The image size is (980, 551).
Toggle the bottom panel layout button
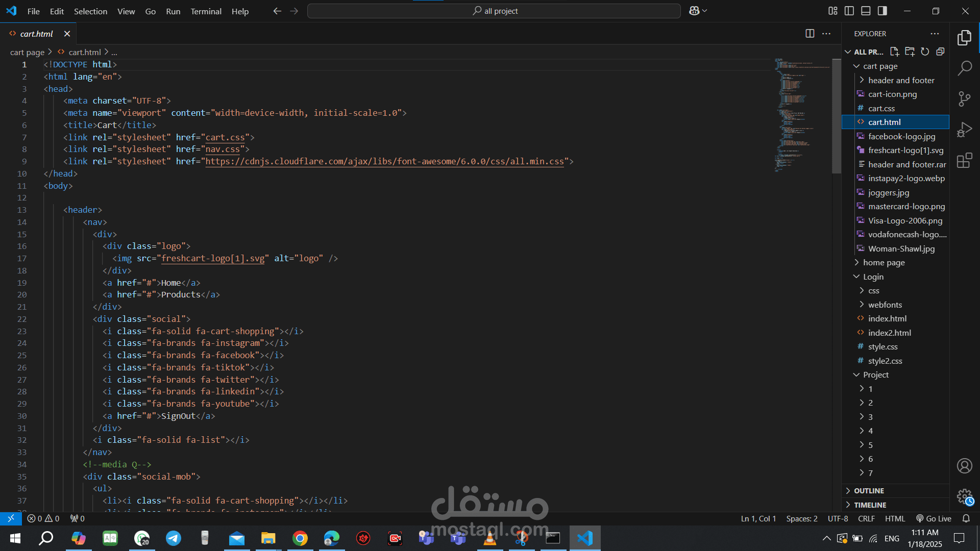(x=866, y=11)
